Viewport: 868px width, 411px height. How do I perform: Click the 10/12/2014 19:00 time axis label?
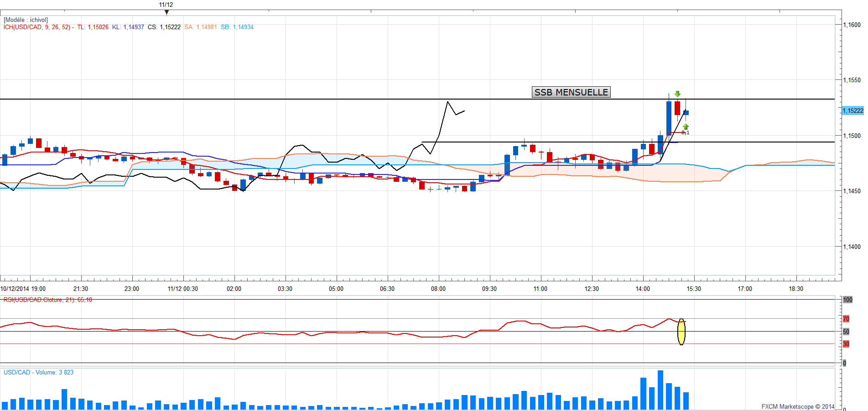click(23, 289)
